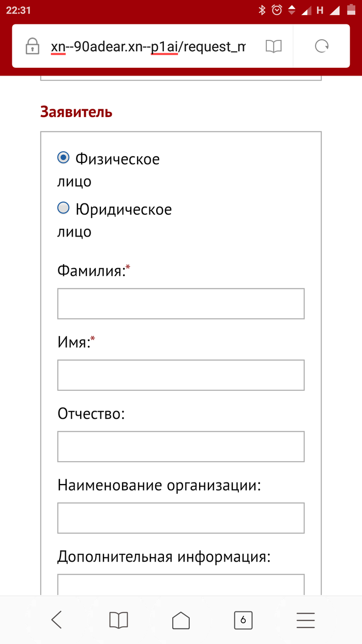Open reader mode book icon in address bar
The width and height of the screenshot is (362, 644).
point(274,47)
